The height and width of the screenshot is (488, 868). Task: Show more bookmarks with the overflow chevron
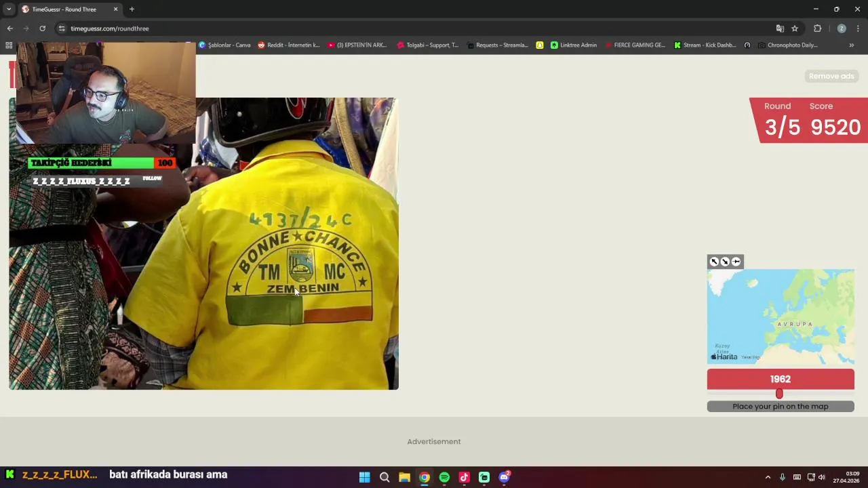point(852,45)
